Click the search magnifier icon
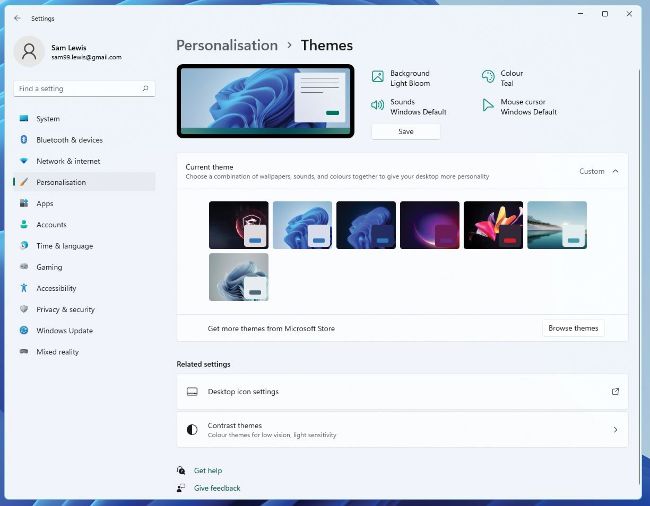Viewport: 650px width, 506px height. [x=145, y=89]
